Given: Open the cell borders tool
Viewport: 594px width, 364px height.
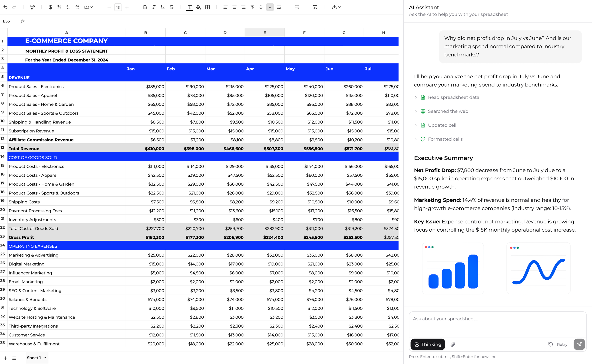Looking at the screenshot, I should (207, 7).
